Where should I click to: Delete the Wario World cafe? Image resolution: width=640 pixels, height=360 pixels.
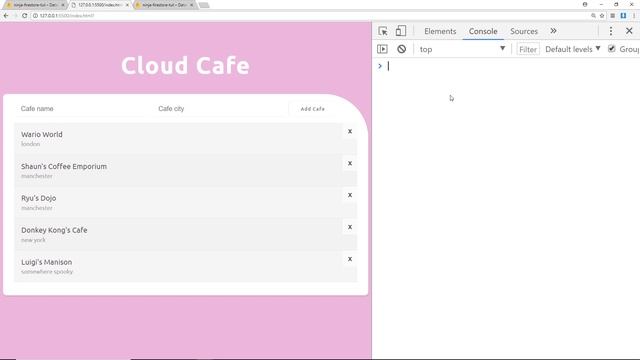350,131
